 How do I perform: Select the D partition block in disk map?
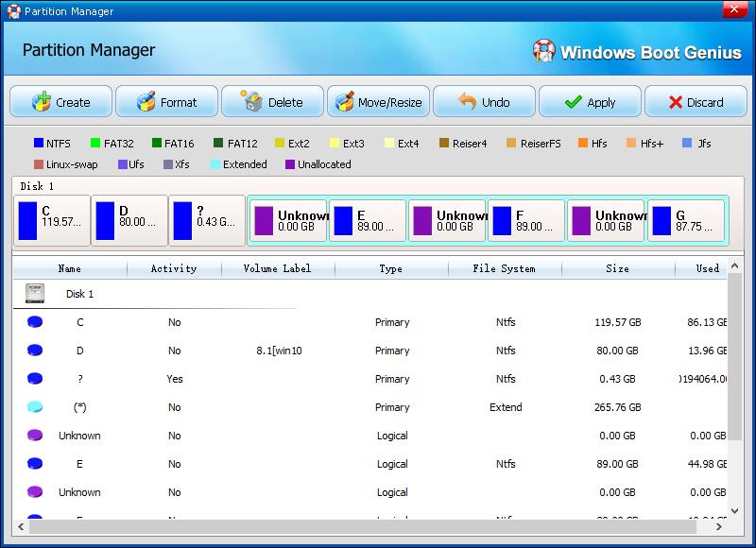click(x=129, y=221)
